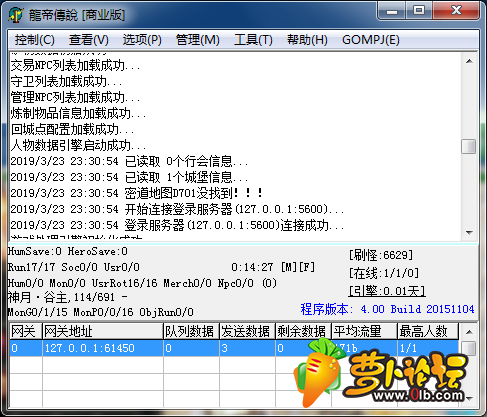Image resolution: width=487 pixels, height=417 pixels.
Task: Open the 查看(V) menu
Action: [89, 40]
